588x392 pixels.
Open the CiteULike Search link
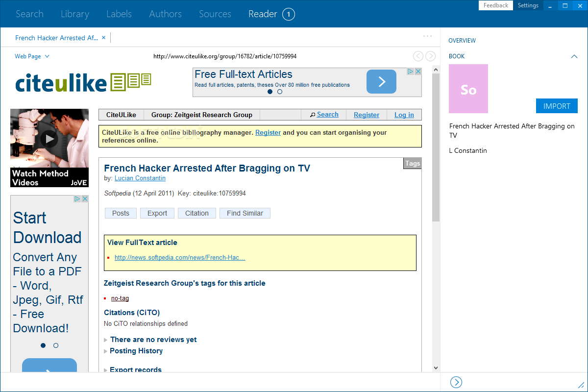coord(327,115)
